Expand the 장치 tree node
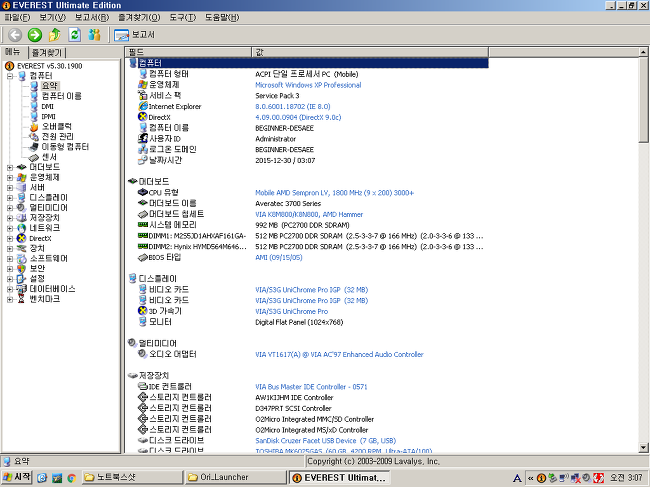This screenshot has height=487, width=650. (x=10, y=249)
